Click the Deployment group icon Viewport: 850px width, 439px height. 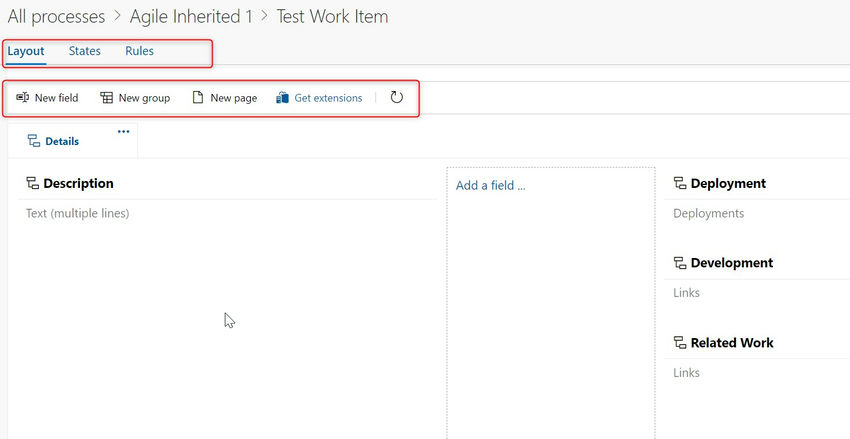680,184
